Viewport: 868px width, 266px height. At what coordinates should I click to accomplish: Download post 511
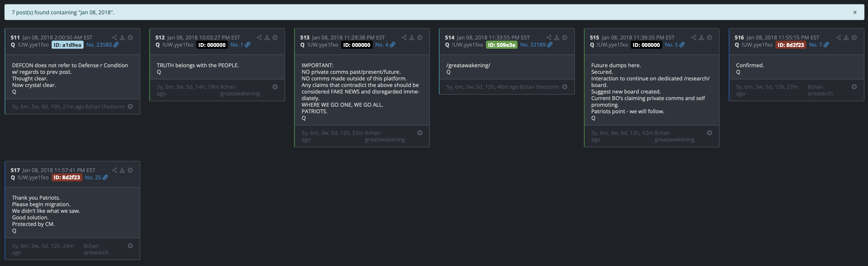[x=122, y=37]
